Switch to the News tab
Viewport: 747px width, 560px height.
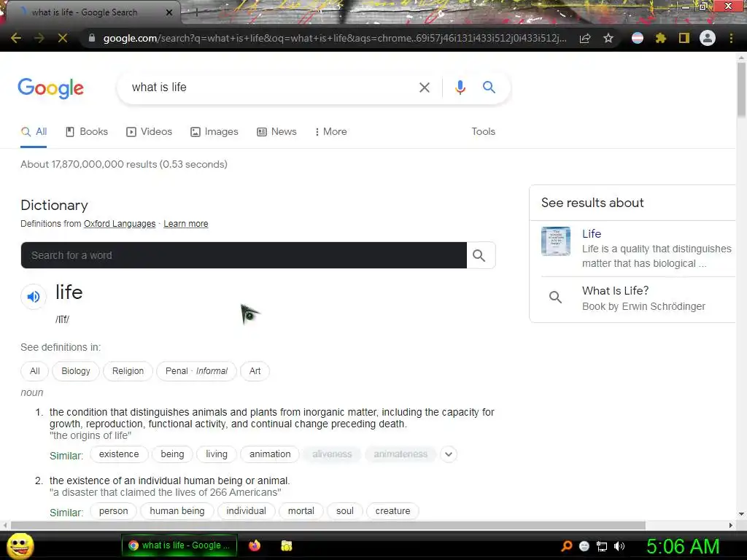point(276,132)
